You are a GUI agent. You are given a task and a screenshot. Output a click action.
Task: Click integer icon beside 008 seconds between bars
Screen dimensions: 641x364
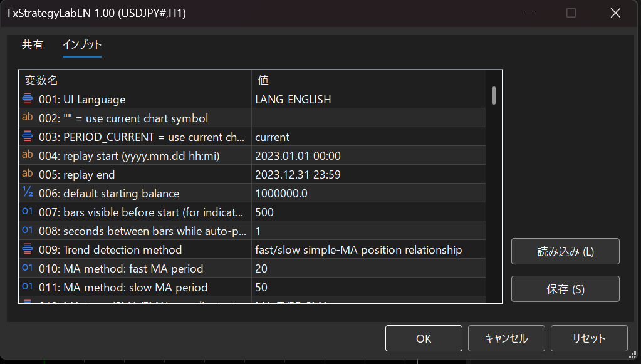tap(28, 230)
